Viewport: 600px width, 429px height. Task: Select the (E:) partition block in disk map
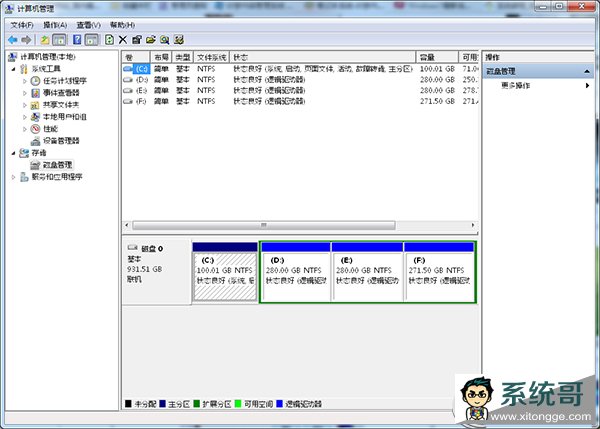pyautogui.click(x=367, y=272)
